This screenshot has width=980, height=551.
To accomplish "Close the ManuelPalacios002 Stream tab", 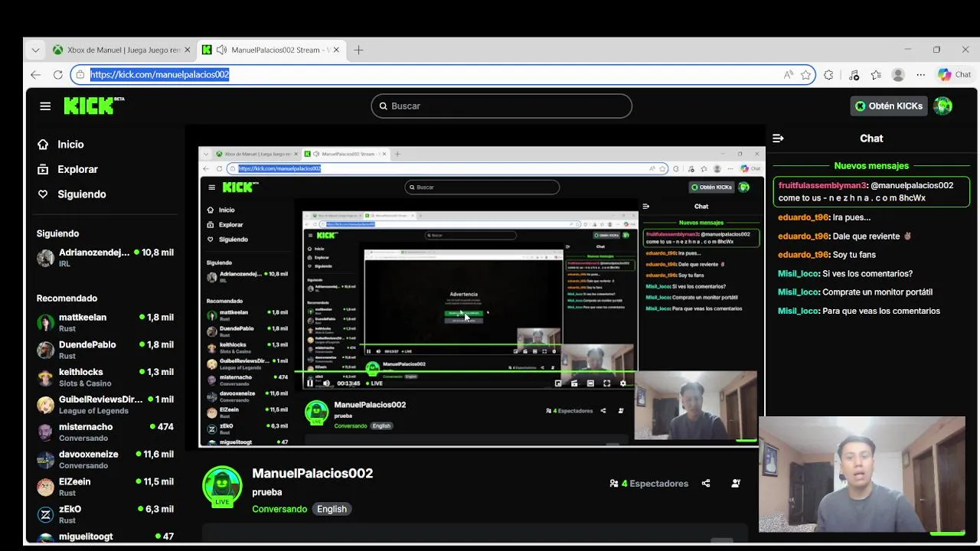I will pos(336,50).
